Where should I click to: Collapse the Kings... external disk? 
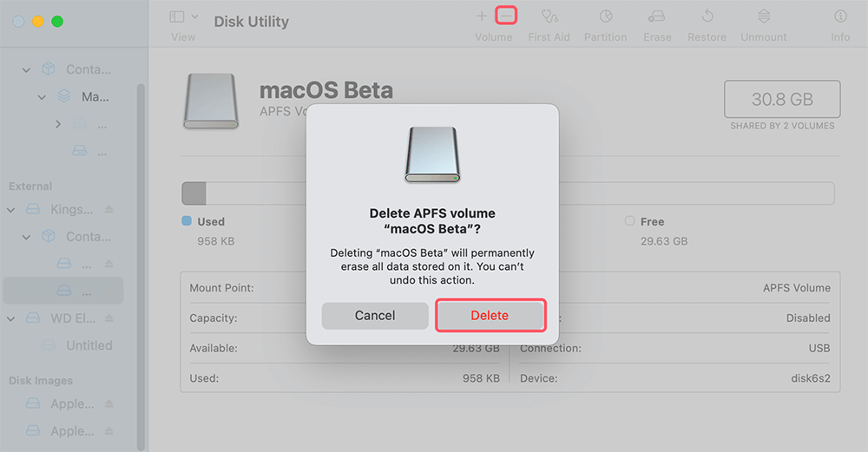(x=10, y=210)
